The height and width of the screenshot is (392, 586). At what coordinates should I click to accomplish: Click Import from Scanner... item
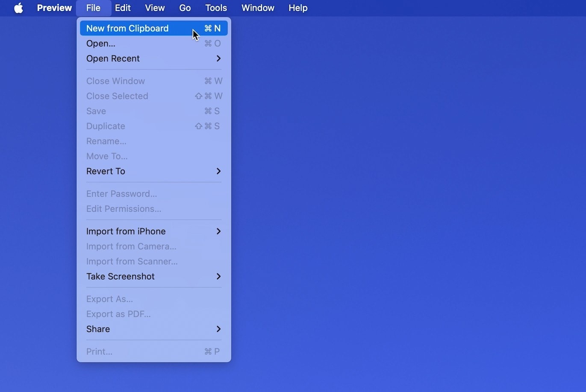154,261
